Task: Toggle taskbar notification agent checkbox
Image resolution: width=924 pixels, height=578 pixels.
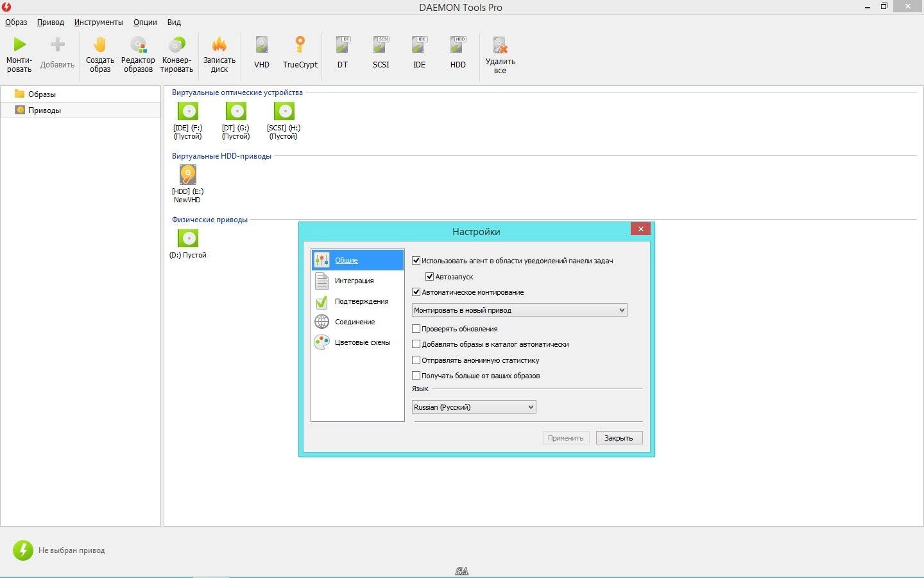Action: (x=416, y=261)
